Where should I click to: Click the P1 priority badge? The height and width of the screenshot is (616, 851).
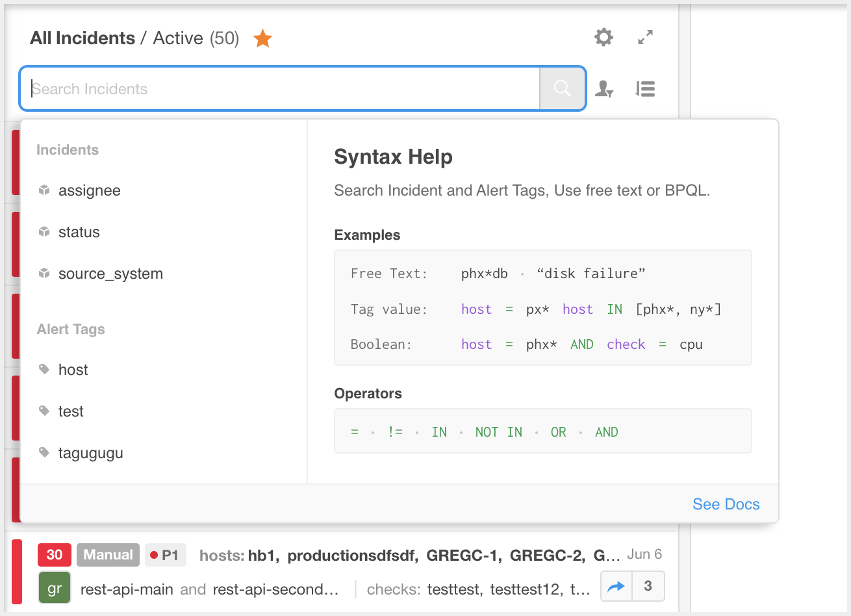tap(165, 554)
